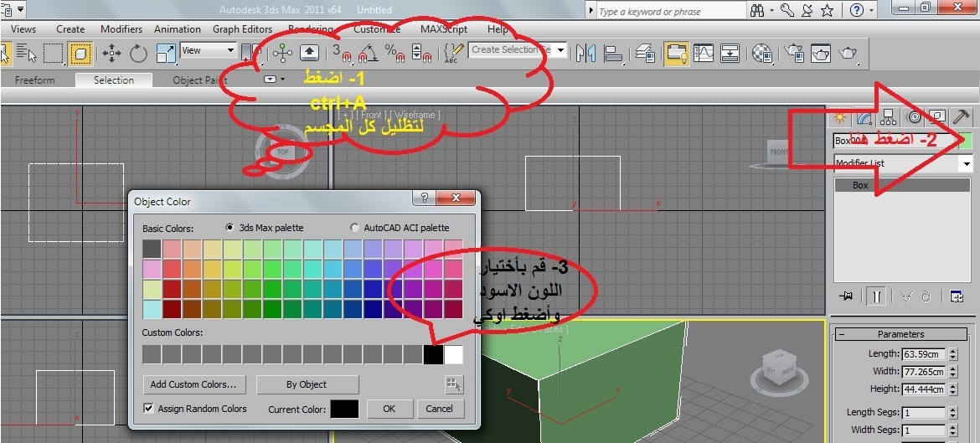Click OK in Object Color dialog

[389, 409]
